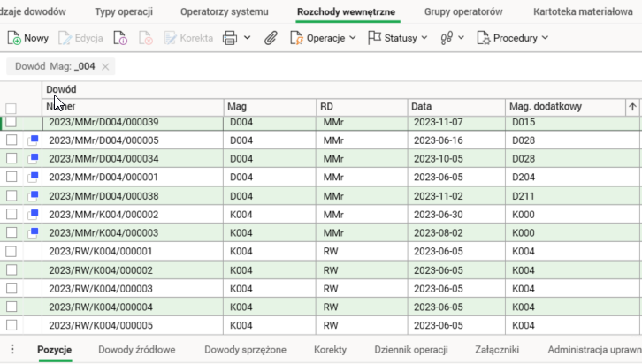Check row 2023/MMr/D004/000034
This screenshot has width=642, height=364.
pos(11,158)
